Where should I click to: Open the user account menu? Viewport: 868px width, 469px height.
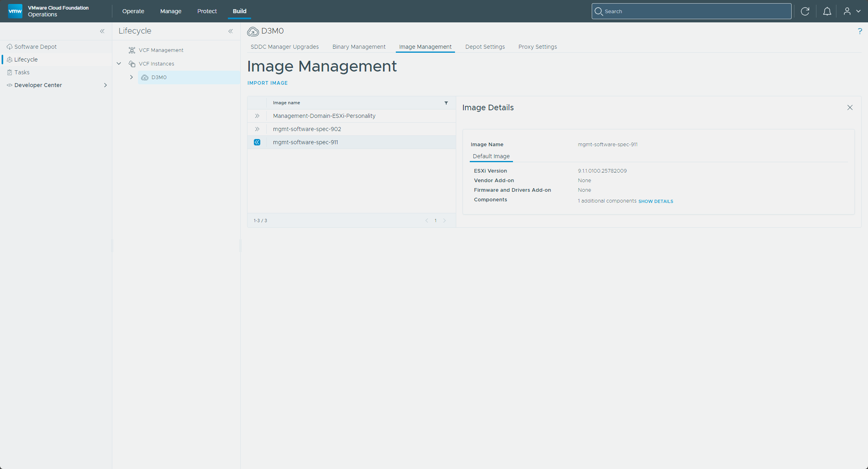point(852,11)
